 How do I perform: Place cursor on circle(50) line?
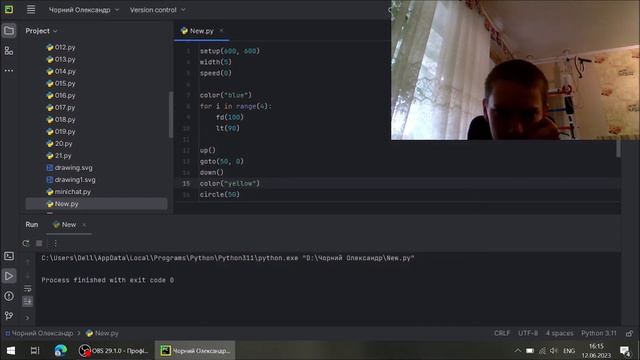point(219,195)
